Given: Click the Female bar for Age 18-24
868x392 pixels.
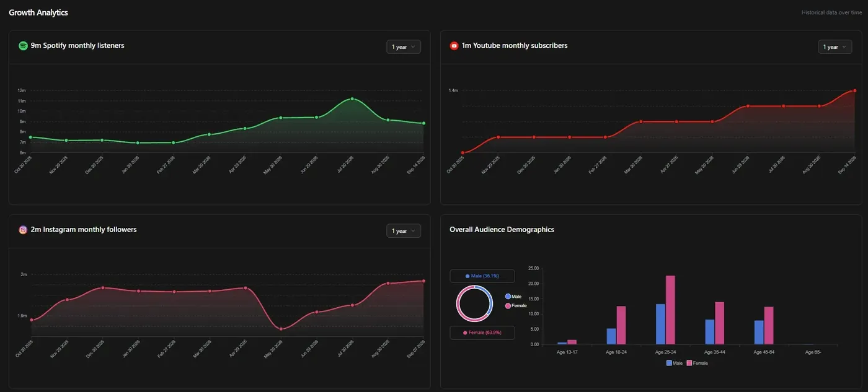Looking at the screenshot, I should pos(621,326).
